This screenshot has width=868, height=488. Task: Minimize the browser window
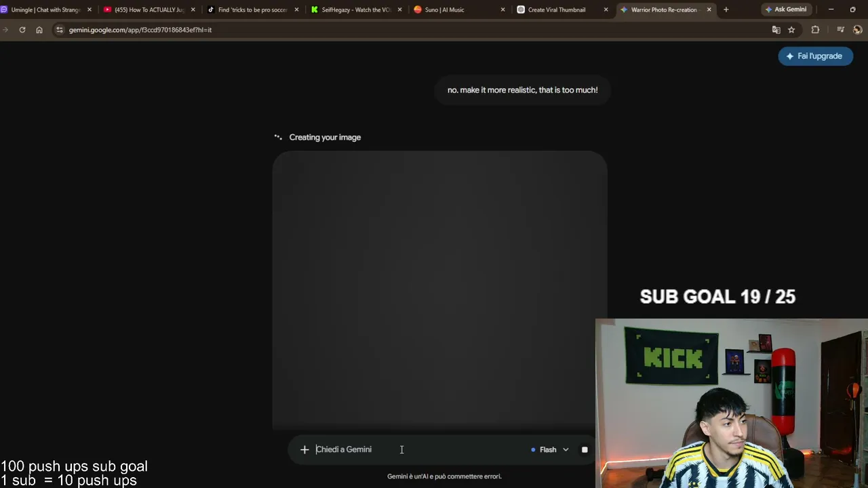pyautogui.click(x=831, y=9)
